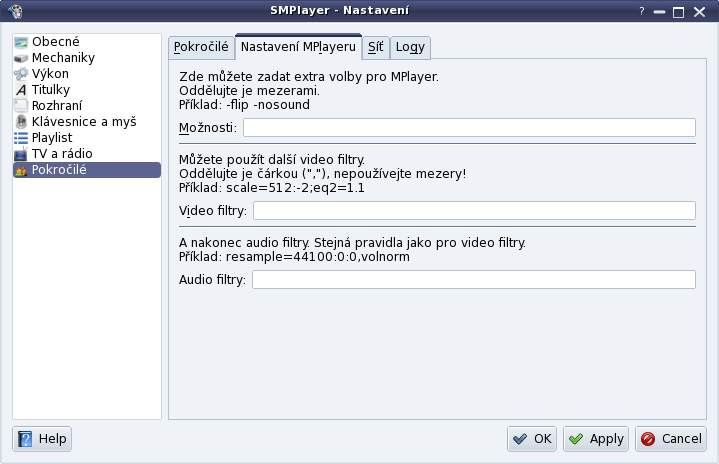The image size is (719, 464).
Task: Select the TV a rádio label
Action: click(62, 154)
